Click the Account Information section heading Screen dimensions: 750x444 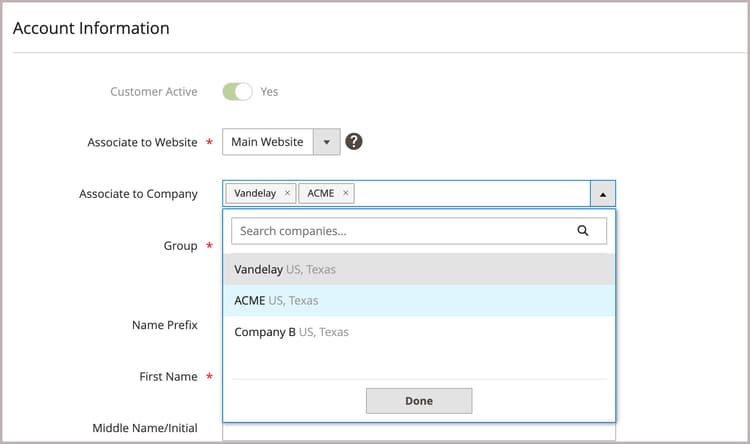pos(91,28)
